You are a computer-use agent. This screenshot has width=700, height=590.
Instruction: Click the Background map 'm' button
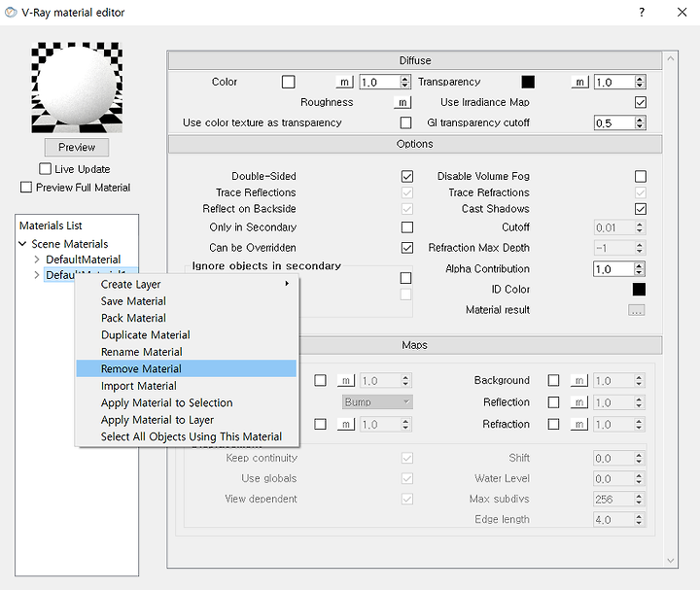(579, 380)
